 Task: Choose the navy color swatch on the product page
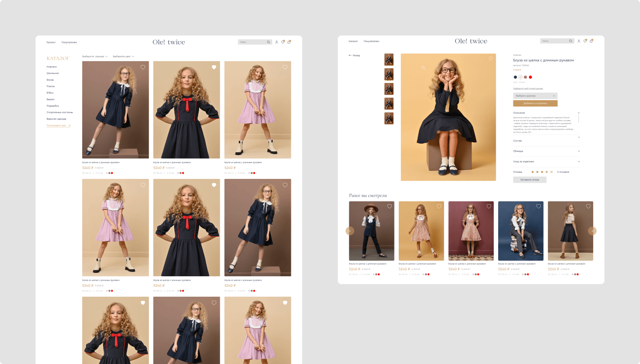(515, 77)
